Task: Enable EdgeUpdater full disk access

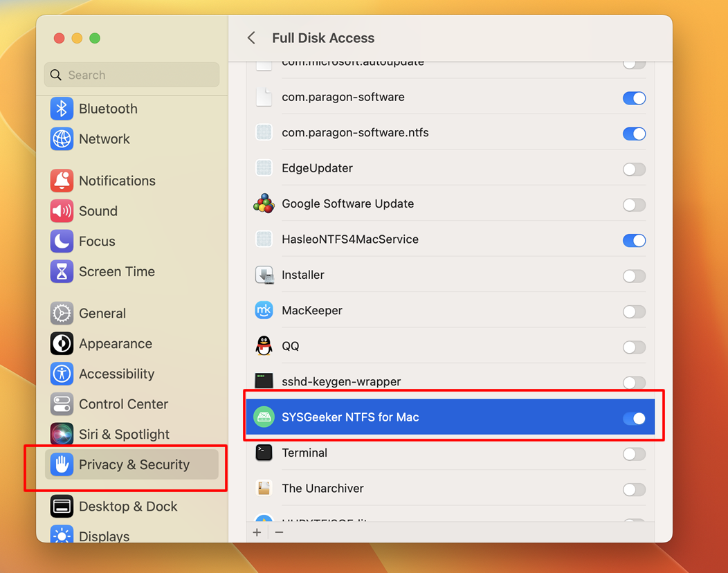Action: coord(634,169)
